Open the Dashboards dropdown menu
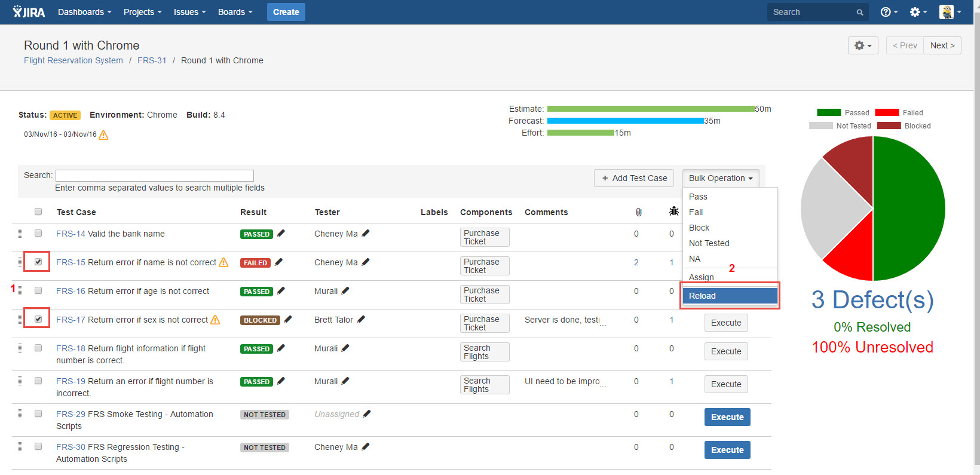The height and width of the screenshot is (475, 980). [85, 12]
